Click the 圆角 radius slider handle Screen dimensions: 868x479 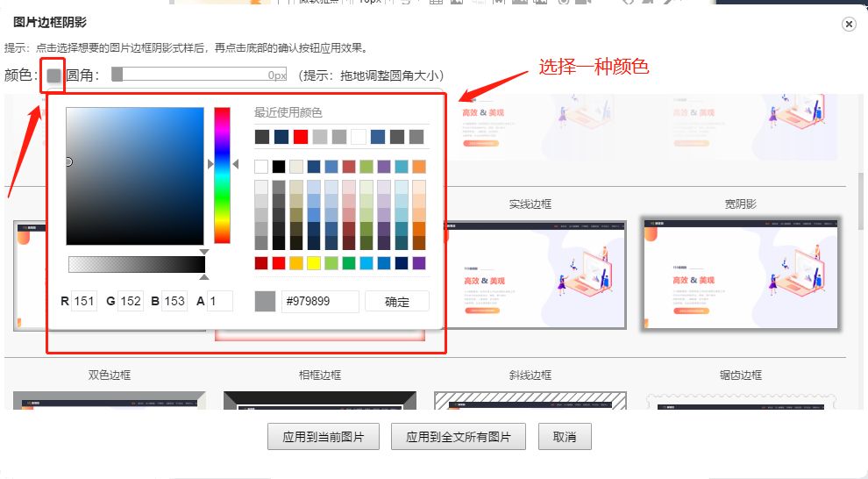coord(117,75)
